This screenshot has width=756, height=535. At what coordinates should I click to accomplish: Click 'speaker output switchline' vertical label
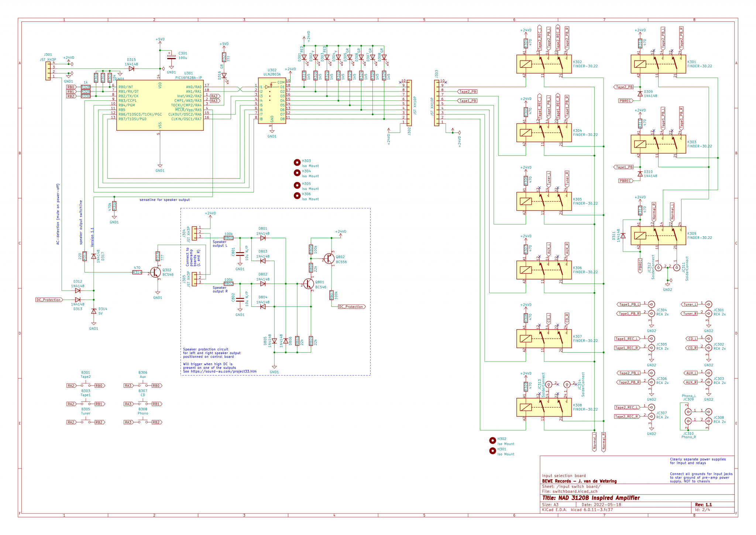click(81, 222)
